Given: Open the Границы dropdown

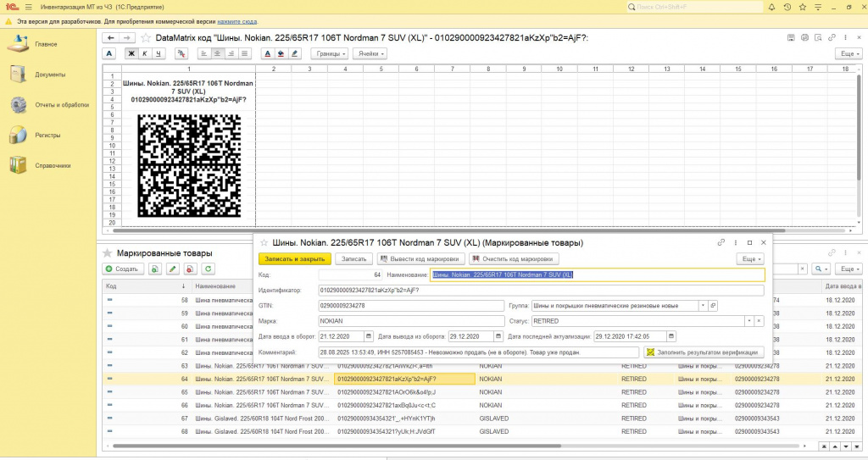Looking at the screenshot, I should (330, 53).
